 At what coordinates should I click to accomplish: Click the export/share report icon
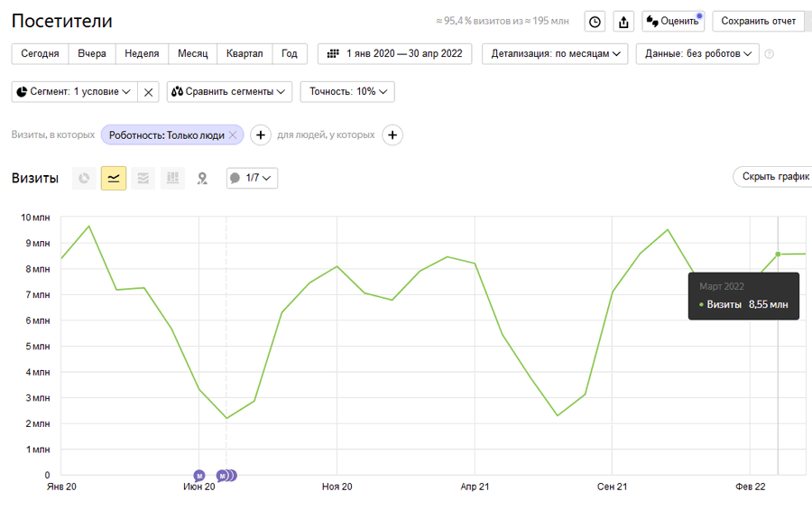pyautogui.click(x=623, y=22)
